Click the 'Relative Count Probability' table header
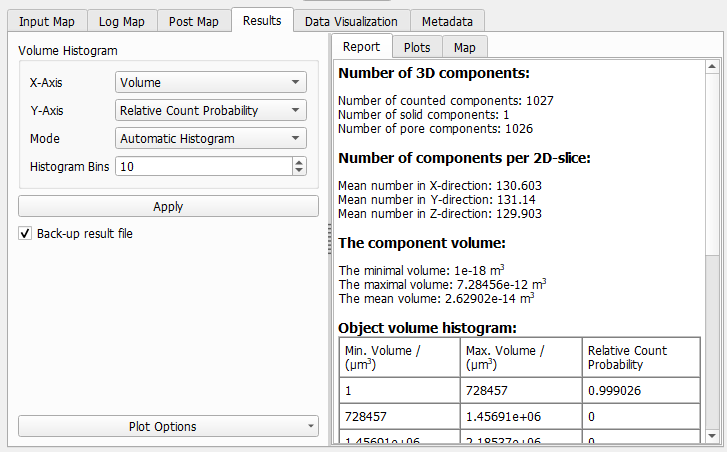This screenshot has height=452, width=727. (x=641, y=357)
